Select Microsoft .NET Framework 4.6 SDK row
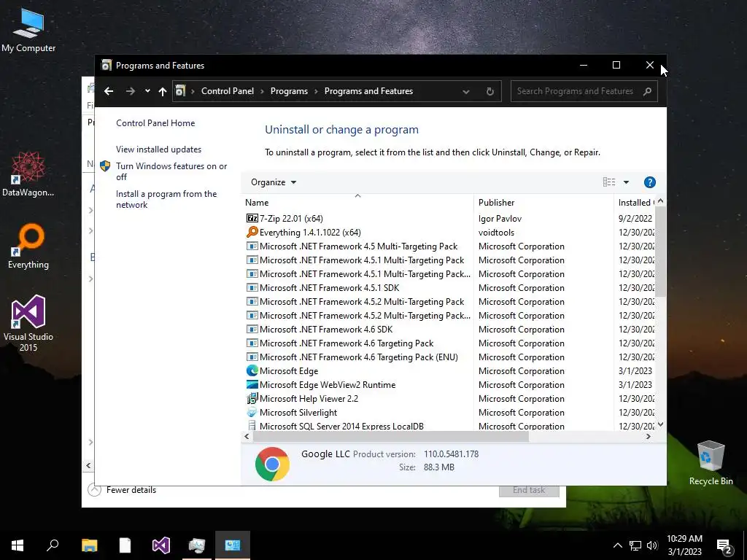This screenshot has height=560, width=747. pyautogui.click(x=448, y=329)
